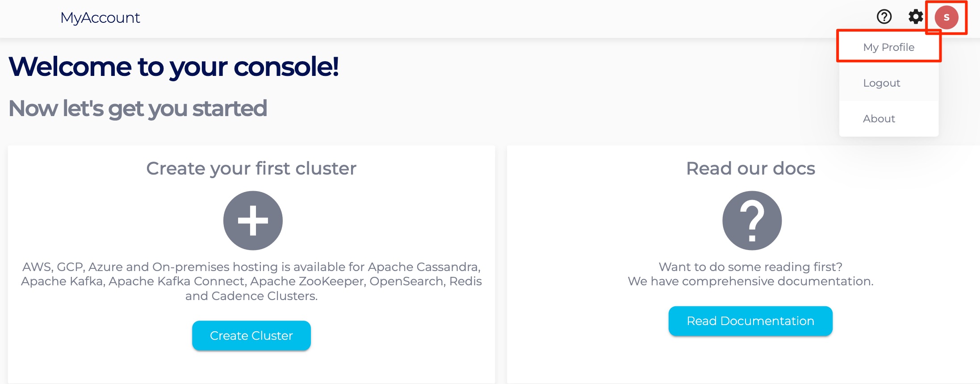This screenshot has width=980, height=384.
Task: Choose Logout in the user menu
Action: coord(881,83)
